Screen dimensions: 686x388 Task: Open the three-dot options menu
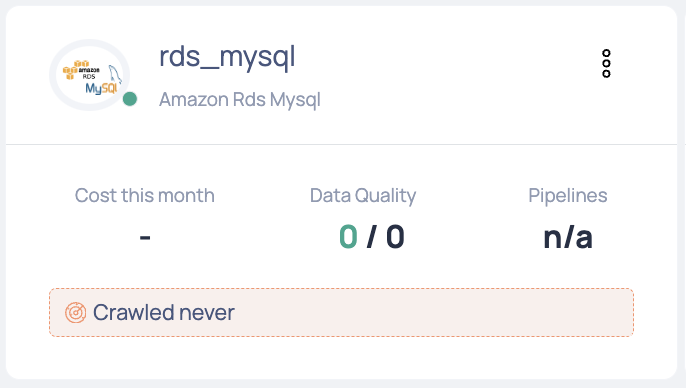click(x=606, y=63)
